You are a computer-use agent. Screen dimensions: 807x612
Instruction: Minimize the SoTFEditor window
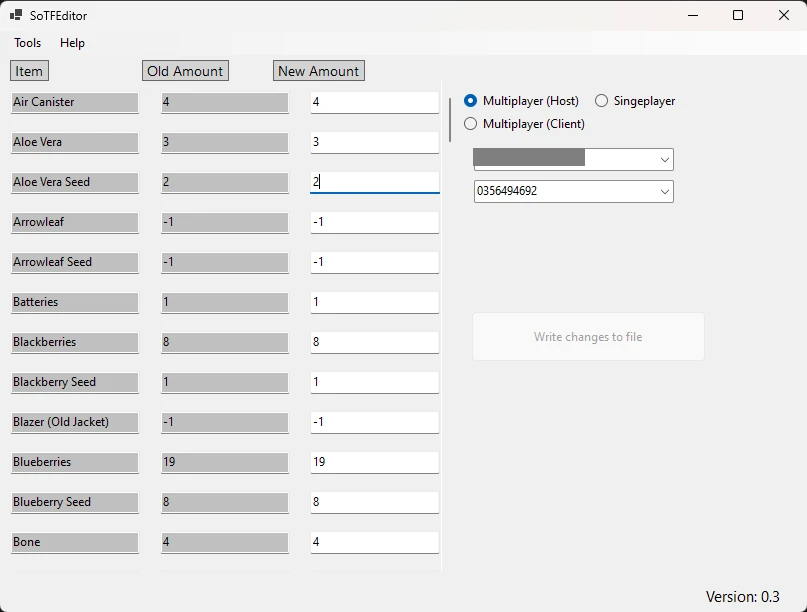(x=692, y=15)
